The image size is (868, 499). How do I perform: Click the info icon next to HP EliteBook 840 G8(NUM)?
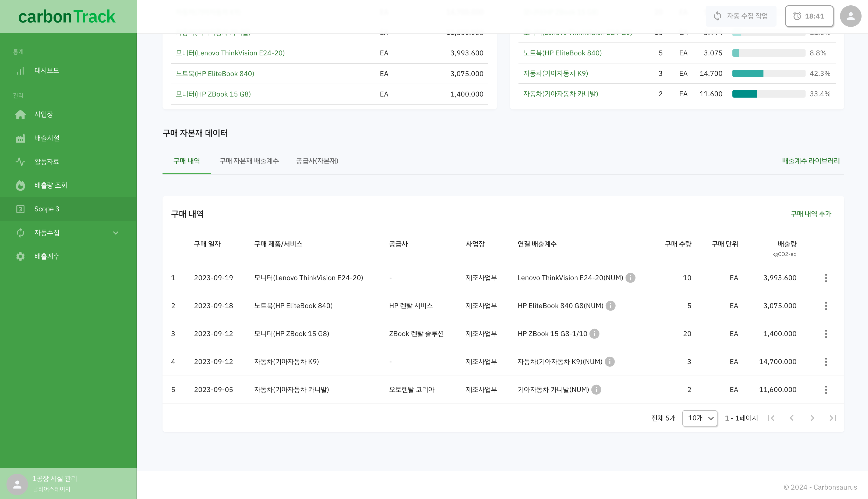(x=611, y=305)
